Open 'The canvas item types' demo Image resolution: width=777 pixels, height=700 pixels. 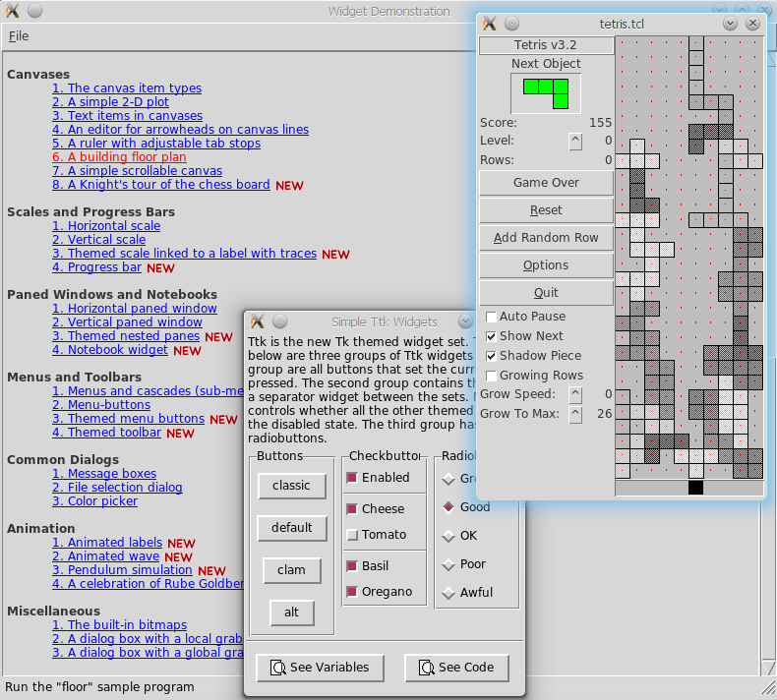click(x=127, y=88)
